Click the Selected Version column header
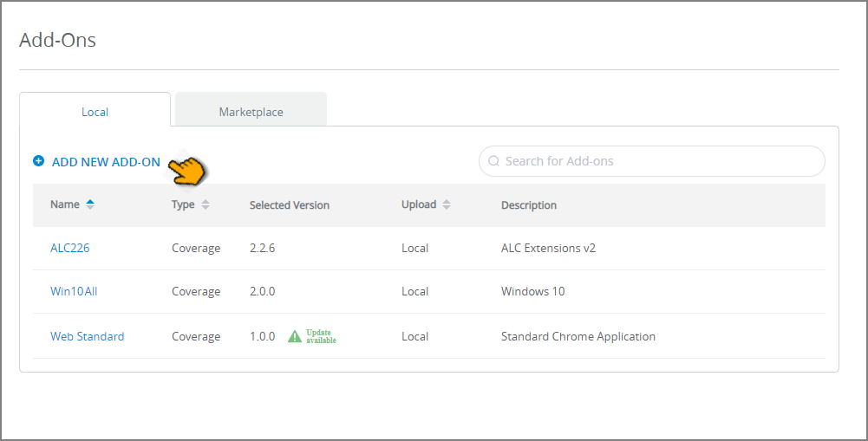 289,205
